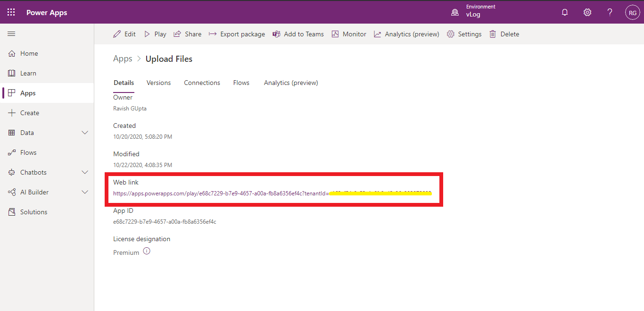Image resolution: width=644 pixels, height=311 pixels.
Task: Click created date 10/20/2020, 5:08:20 PM
Action: (142, 137)
